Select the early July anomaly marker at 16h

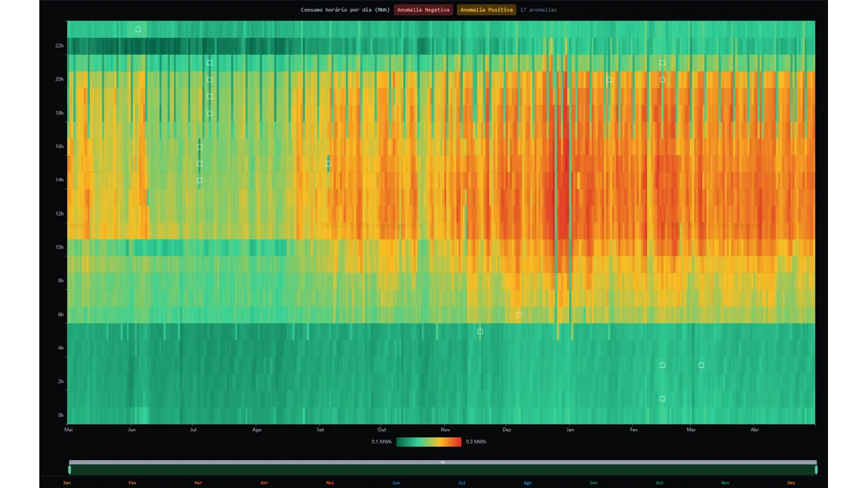(199, 146)
